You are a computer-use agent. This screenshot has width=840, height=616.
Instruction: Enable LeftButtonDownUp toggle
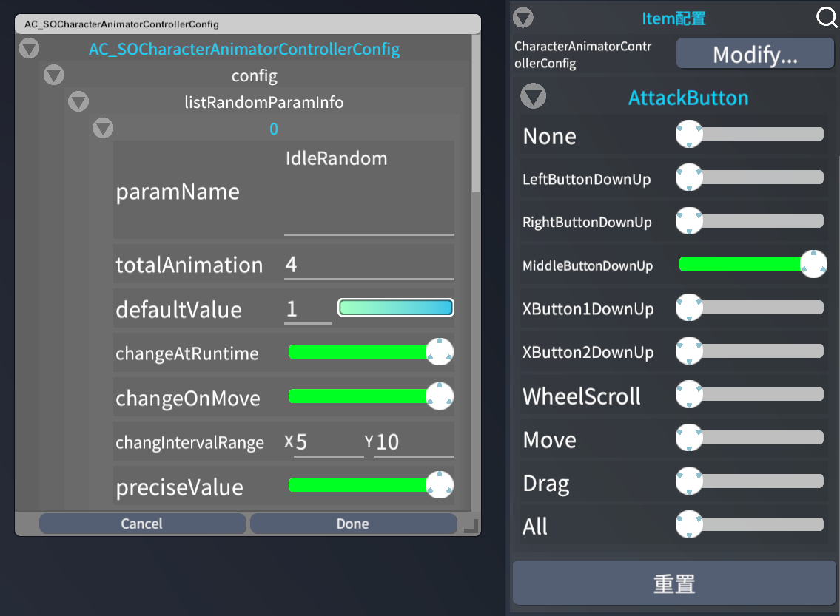[750, 177]
